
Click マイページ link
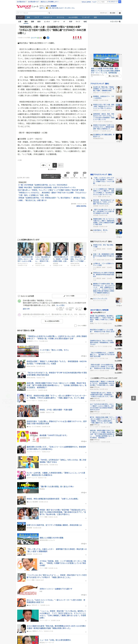(x=103, y=13)
